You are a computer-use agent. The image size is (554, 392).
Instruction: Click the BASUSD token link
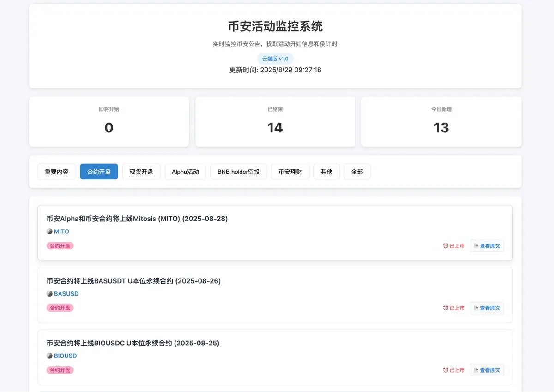[x=66, y=294]
